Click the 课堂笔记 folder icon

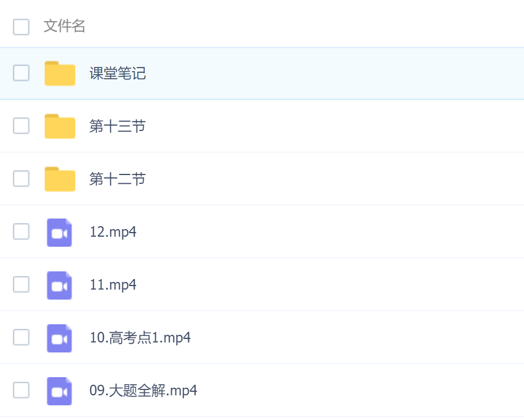(x=59, y=73)
